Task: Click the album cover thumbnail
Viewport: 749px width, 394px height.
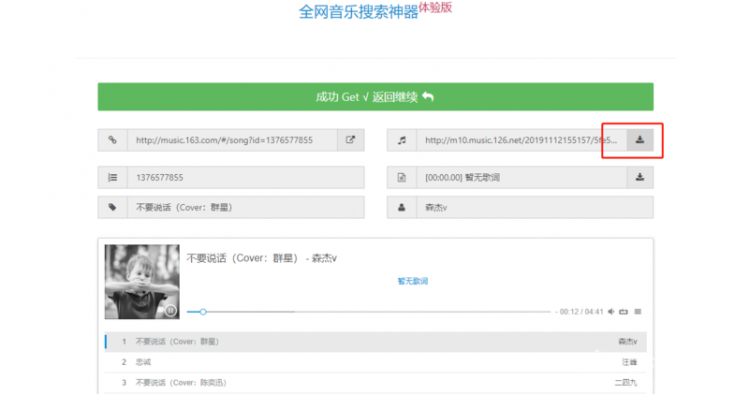Action: [142, 282]
